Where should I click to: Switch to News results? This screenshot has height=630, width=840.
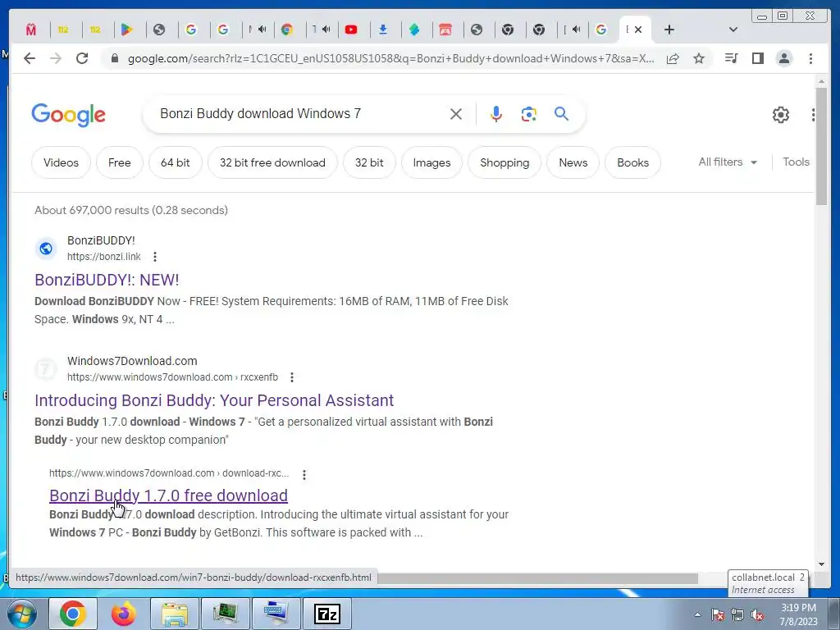tap(573, 162)
